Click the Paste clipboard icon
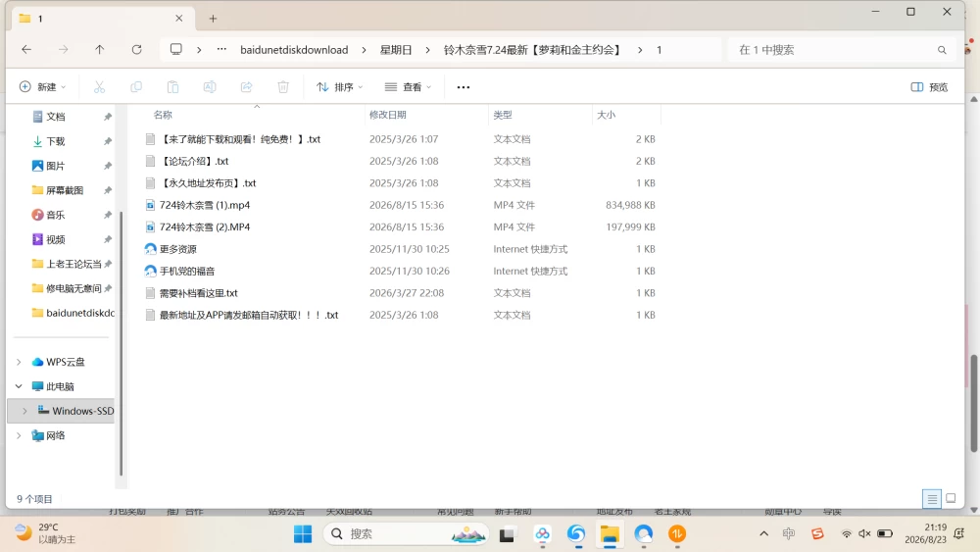This screenshot has height=552, width=980. coord(172,87)
